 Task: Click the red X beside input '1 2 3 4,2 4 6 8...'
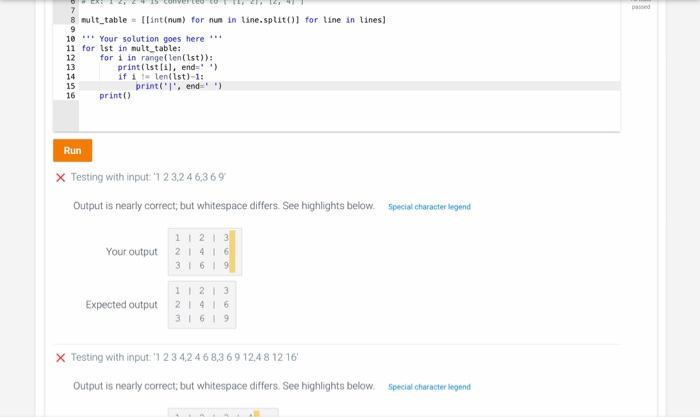point(61,358)
